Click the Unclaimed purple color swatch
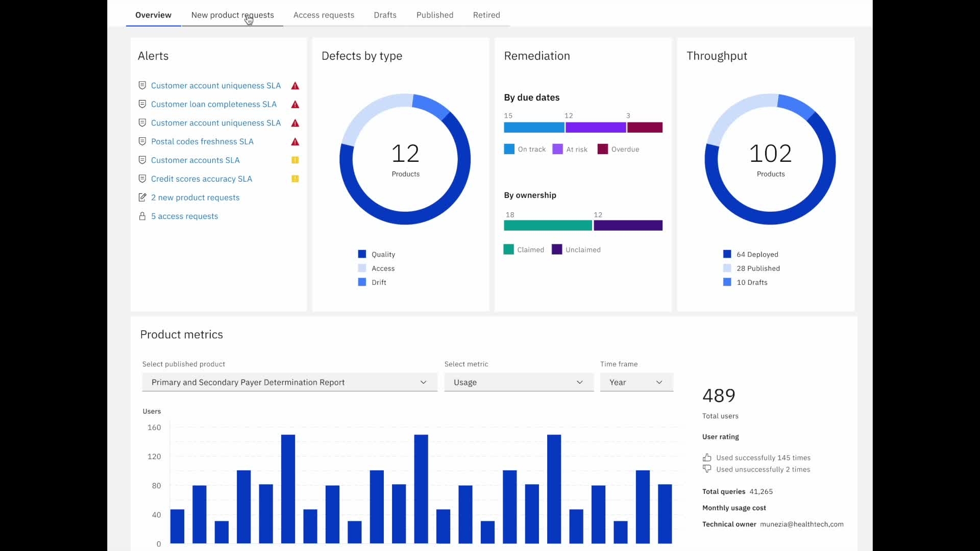Screen dimensions: 980x551 [x=557, y=249]
